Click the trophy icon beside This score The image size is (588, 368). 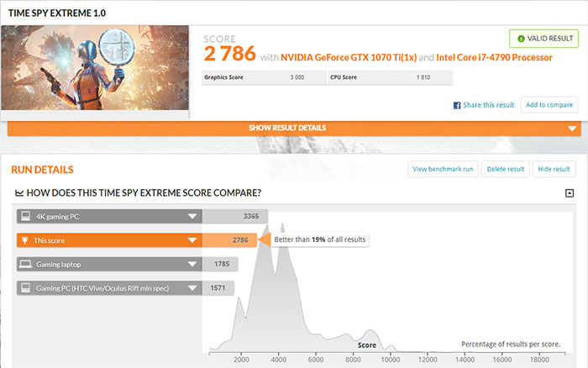tap(26, 240)
